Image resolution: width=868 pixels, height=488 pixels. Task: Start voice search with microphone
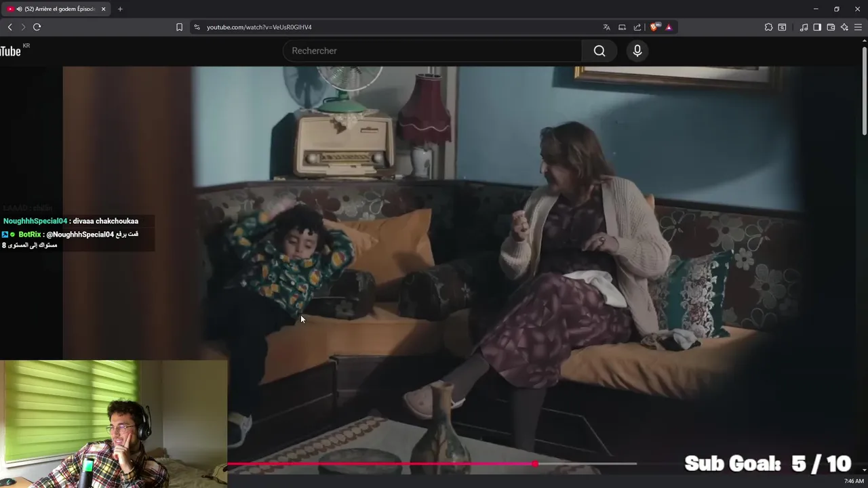pos(637,51)
